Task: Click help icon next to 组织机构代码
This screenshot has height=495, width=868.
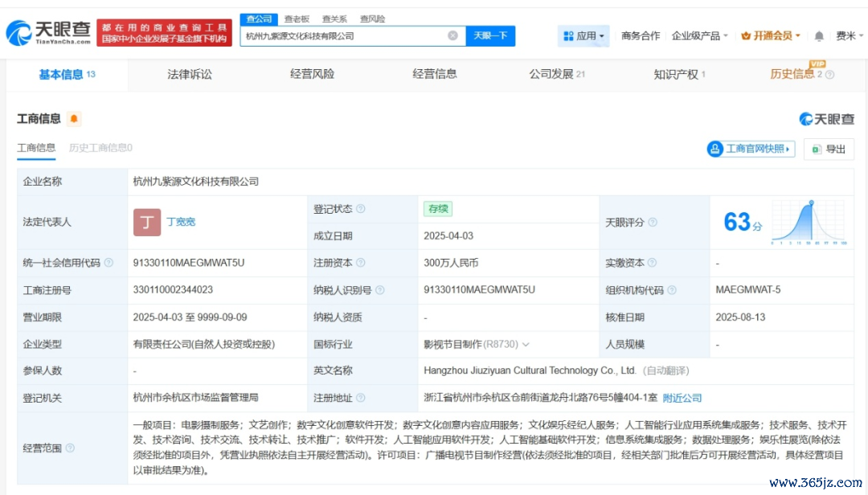Action: tap(671, 289)
